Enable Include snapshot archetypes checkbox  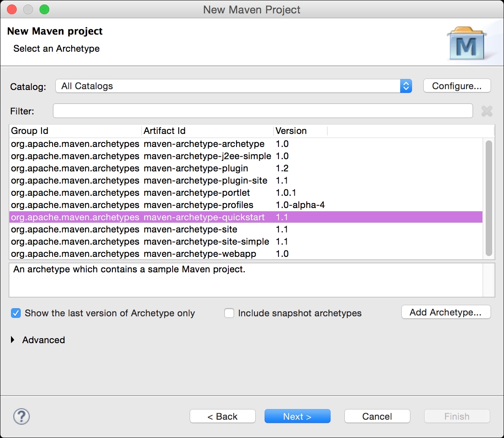229,313
